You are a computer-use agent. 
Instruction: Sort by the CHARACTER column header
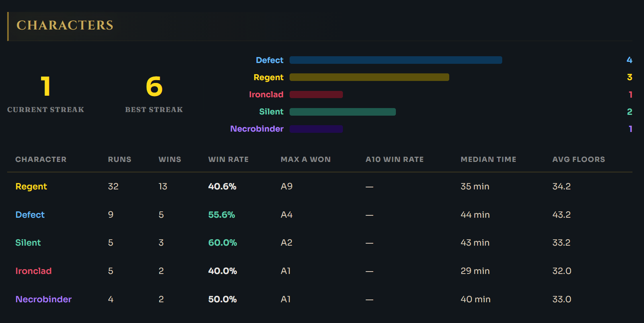pyautogui.click(x=41, y=160)
